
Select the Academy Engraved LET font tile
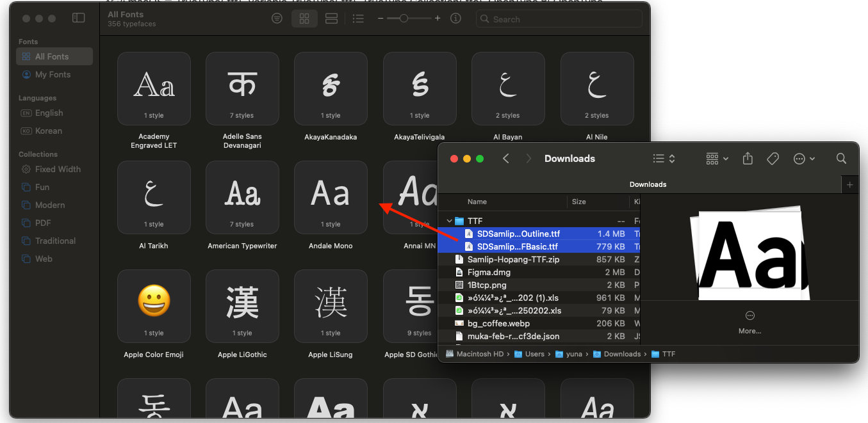[x=154, y=88]
